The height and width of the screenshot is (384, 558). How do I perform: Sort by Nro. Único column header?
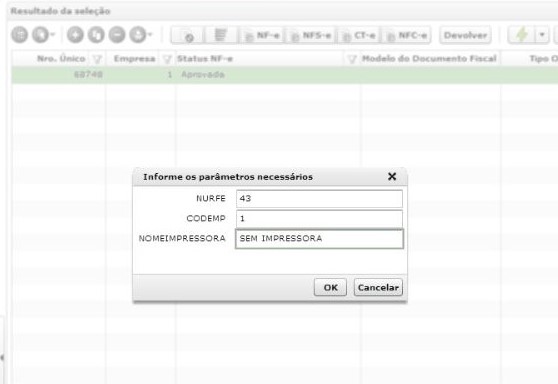[x=61, y=59]
